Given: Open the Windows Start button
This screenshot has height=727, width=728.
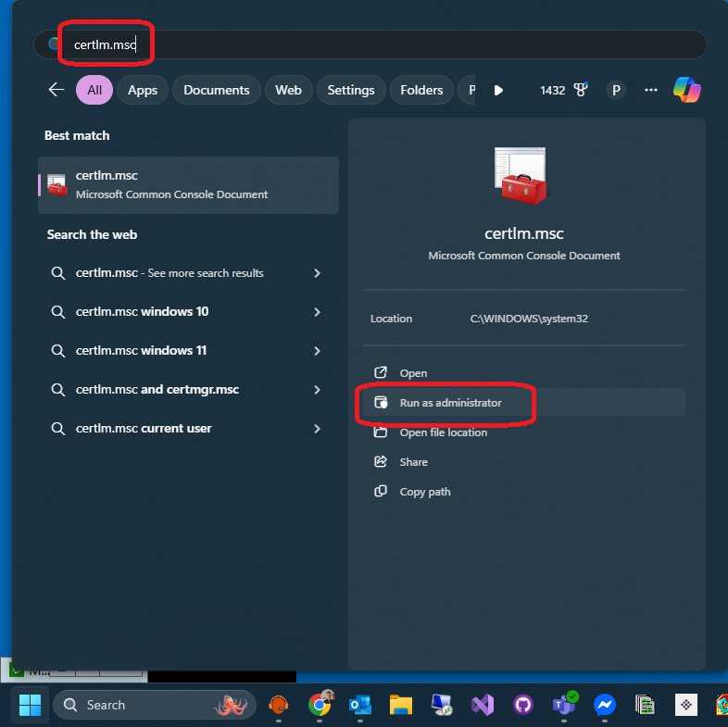Looking at the screenshot, I should coord(31,705).
